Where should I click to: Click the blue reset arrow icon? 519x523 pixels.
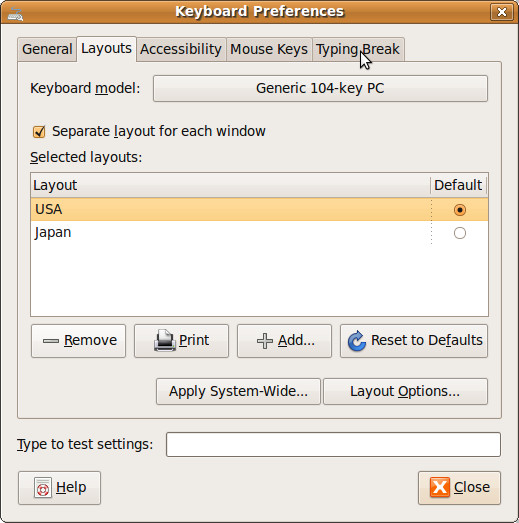[357, 341]
